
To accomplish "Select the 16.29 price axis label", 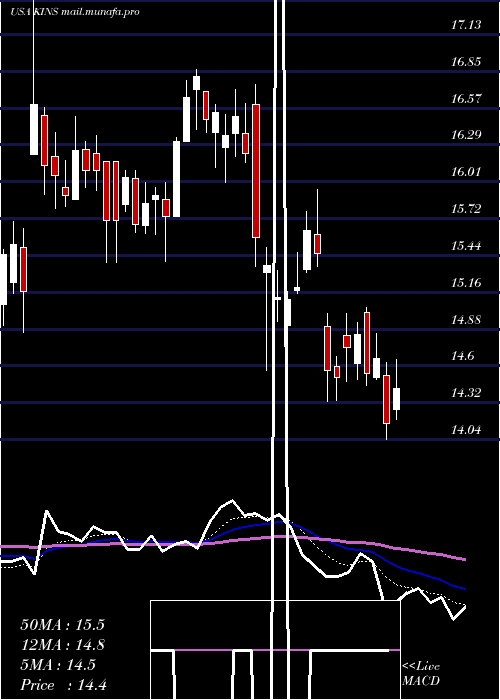I will (466, 135).
